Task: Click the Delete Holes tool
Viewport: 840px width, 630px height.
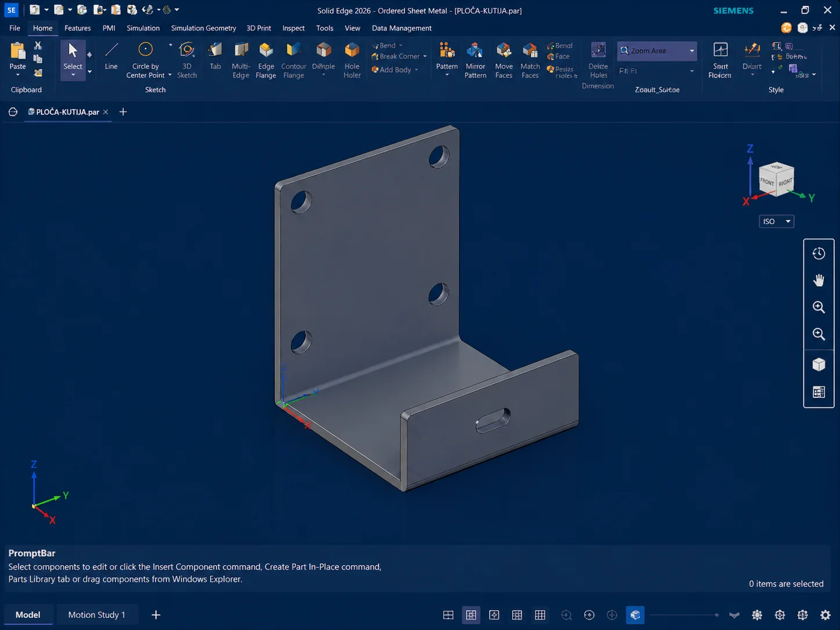Action: click(598, 60)
